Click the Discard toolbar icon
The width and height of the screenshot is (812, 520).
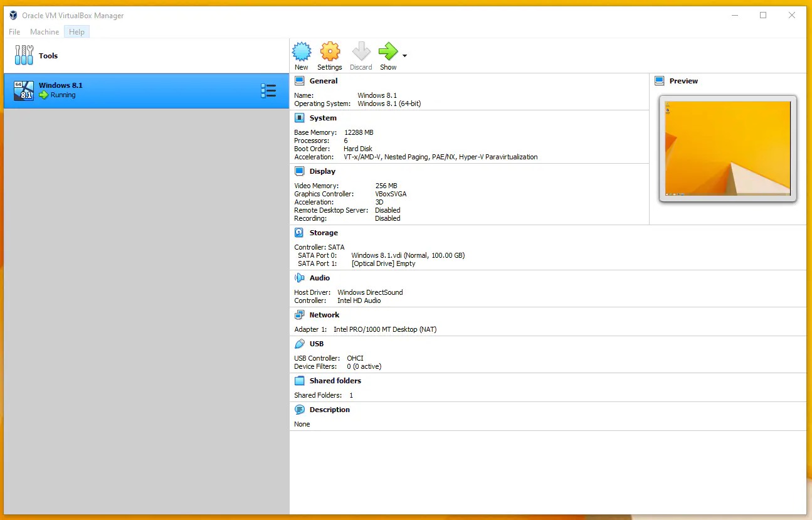361,51
